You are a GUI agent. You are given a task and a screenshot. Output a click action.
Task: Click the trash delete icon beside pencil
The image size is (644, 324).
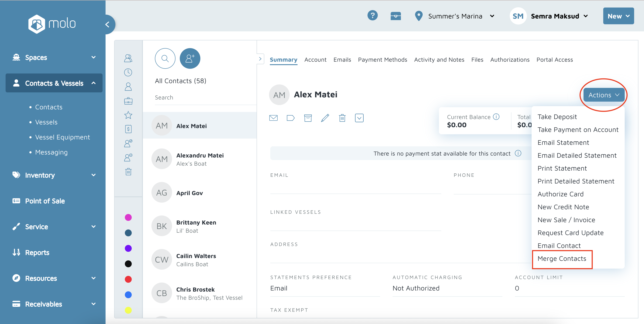point(342,118)
